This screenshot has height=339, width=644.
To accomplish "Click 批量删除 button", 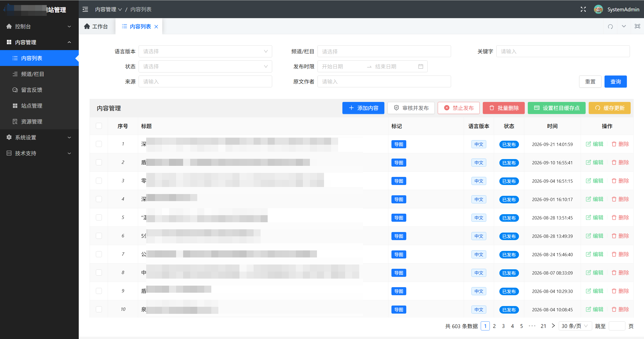I will point(504,108).
